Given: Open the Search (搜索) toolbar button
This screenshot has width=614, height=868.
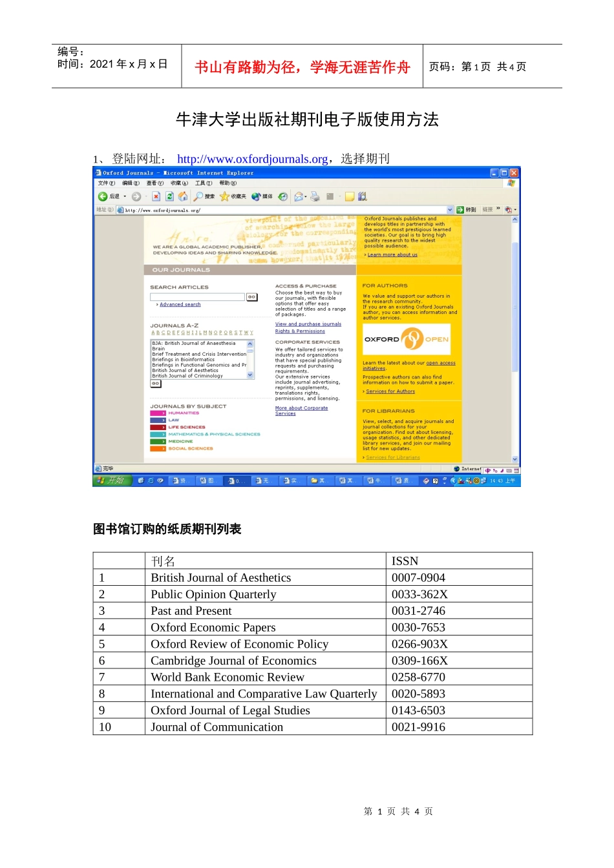Looking at the screenshot, I should coord(204,196).
